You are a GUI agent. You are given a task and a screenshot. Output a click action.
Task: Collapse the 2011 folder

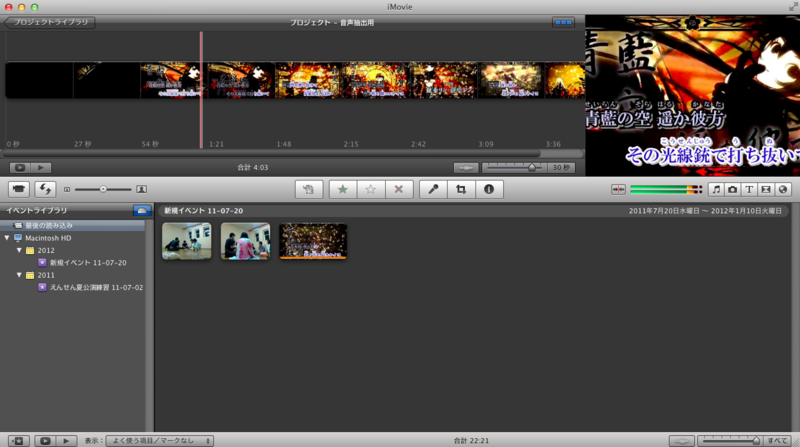pos(19,275)
